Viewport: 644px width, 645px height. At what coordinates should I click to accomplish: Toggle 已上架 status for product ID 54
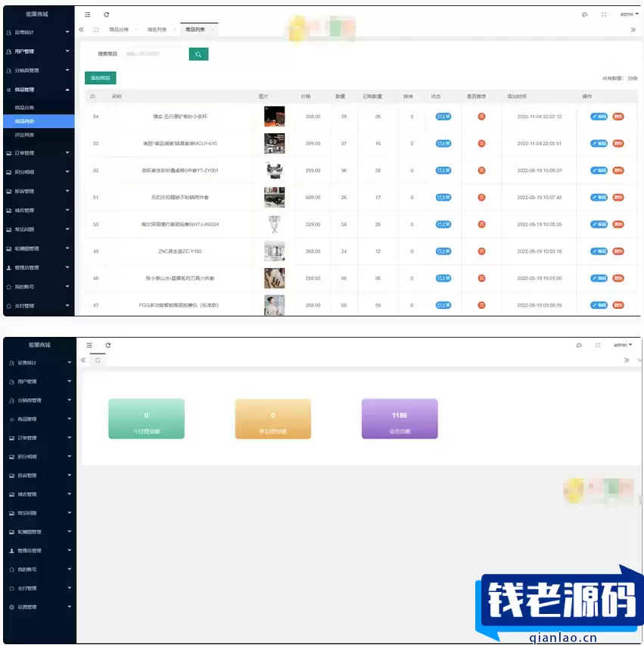(443, 117)
